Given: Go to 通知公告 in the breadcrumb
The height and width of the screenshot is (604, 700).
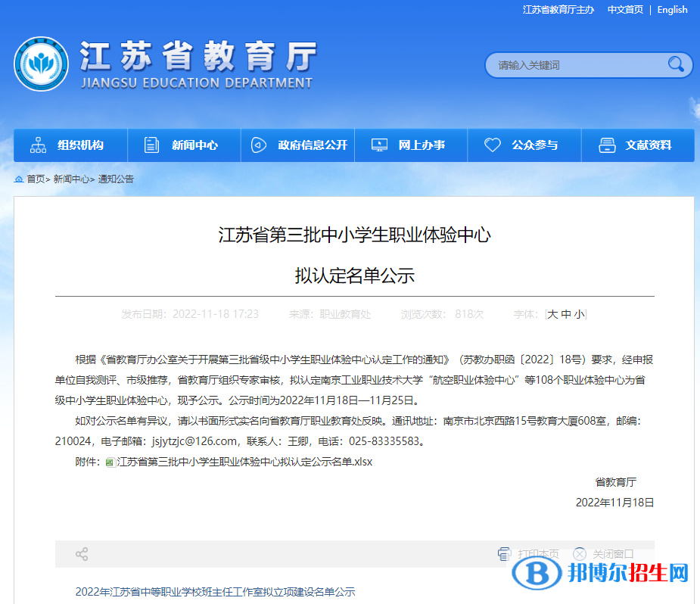Looking at the screenshot, I should [x=116, y=179].
